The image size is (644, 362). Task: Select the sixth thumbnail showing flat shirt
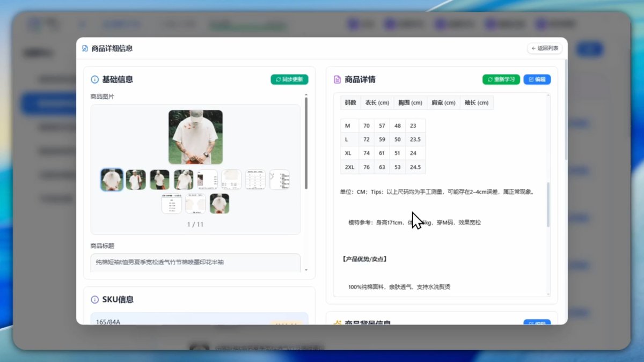click(231, 180)
